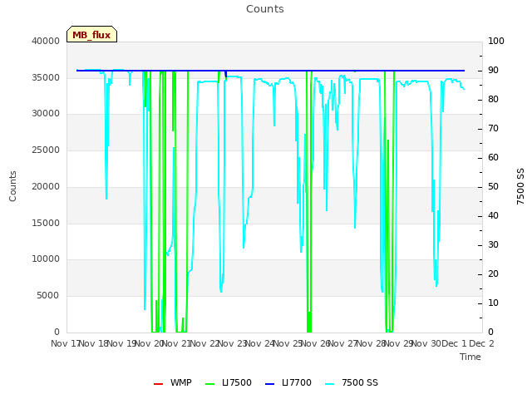Click the red WMP legend swatch
532x399 pixels.
159,384
